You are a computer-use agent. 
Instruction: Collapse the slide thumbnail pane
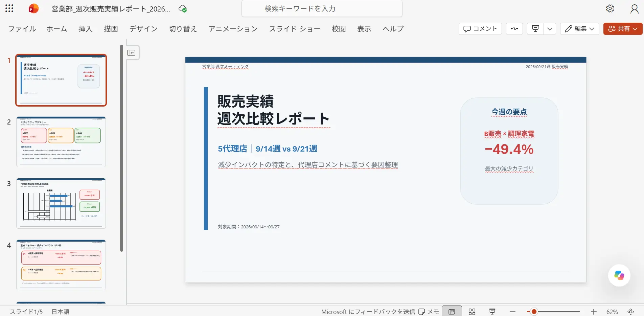point(131,53)
